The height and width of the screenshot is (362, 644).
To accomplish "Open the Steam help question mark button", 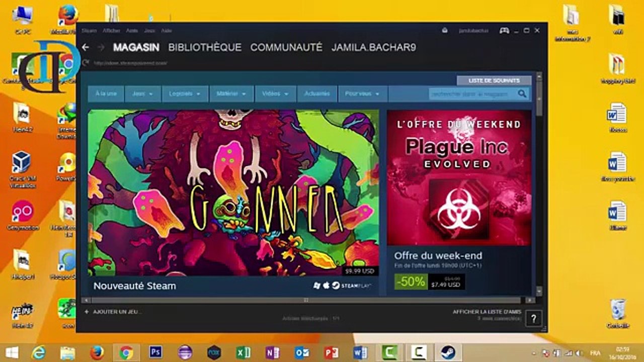I will 533,318.
